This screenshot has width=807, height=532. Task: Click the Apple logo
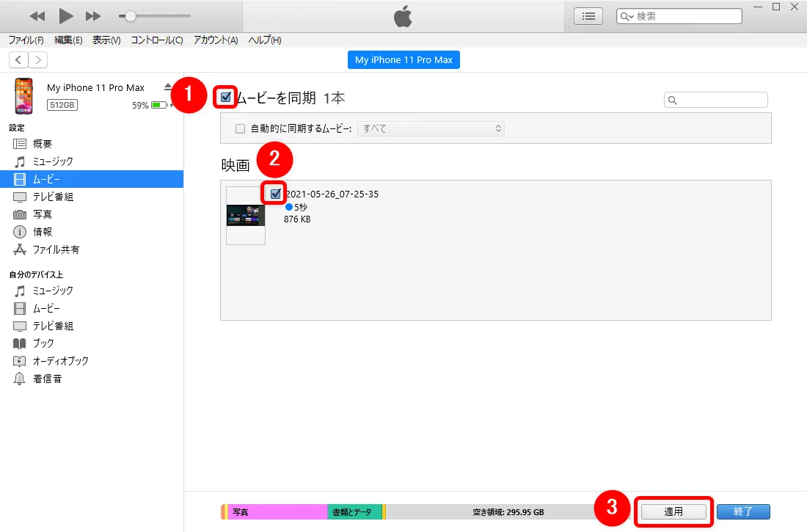(403, 16)
